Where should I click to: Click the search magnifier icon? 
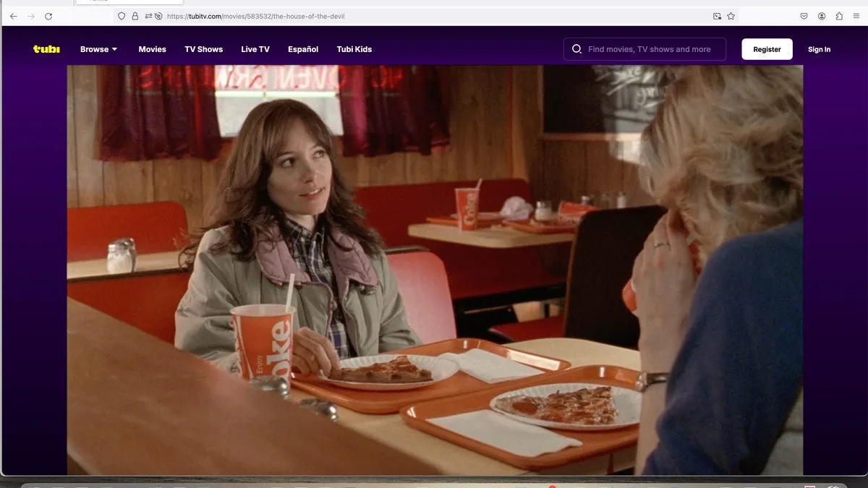point(576,49)
